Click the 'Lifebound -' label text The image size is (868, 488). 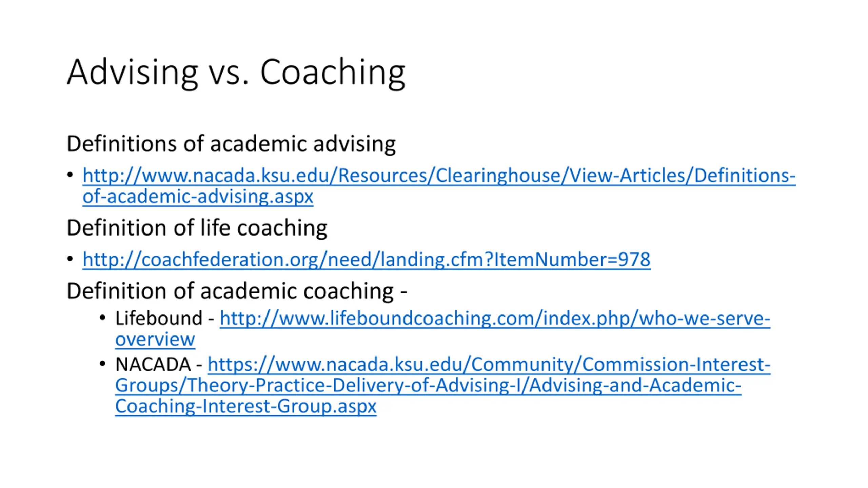pos(165,318)
